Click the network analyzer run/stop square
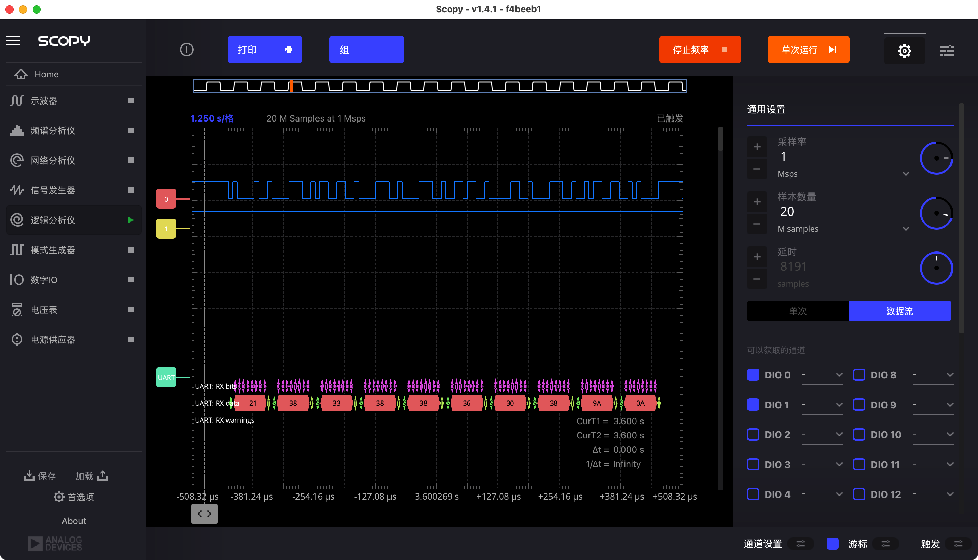 pos(131,160)
